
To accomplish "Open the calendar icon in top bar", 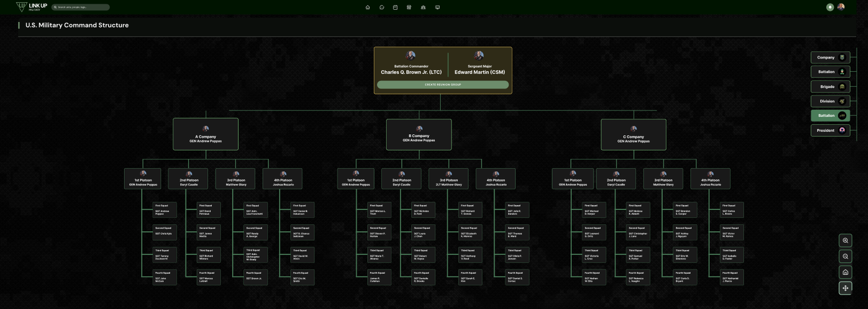I will [395, 8].
